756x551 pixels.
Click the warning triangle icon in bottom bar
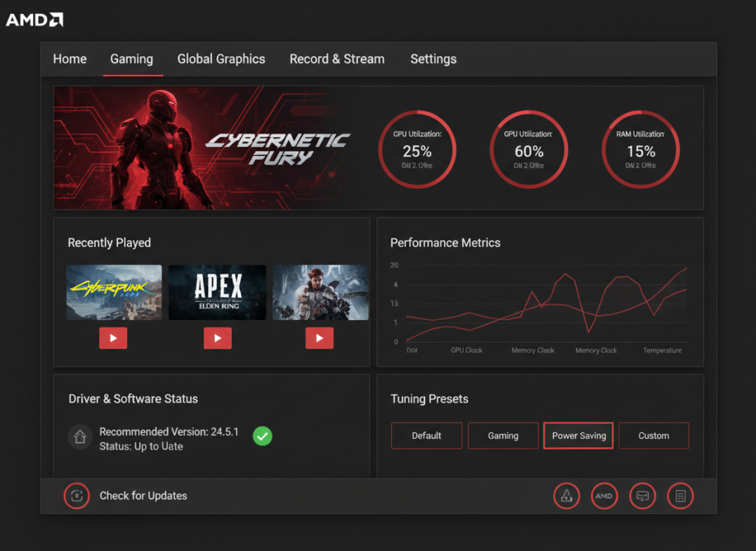click(566, 496)
